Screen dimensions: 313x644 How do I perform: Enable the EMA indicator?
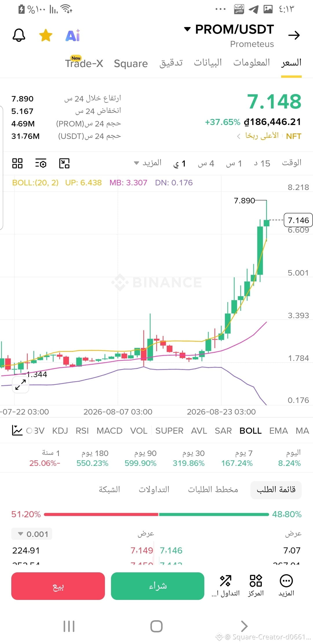pos(279,431)
